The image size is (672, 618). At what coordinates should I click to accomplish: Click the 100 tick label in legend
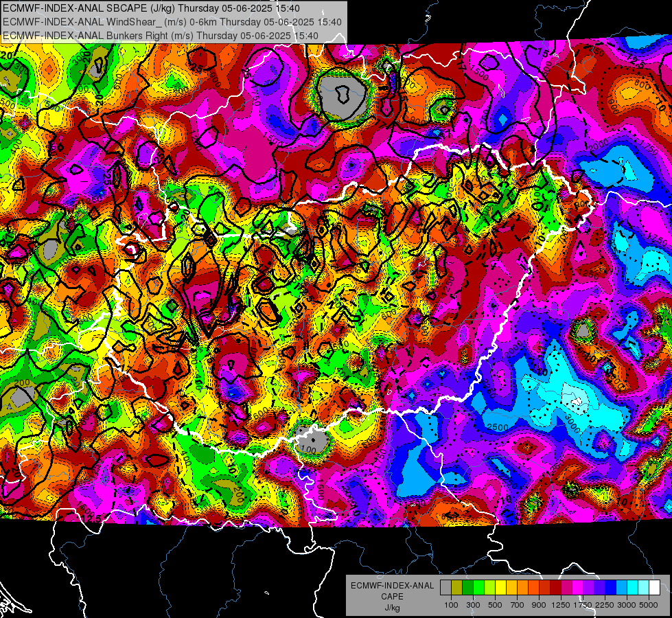tap(451, 605)
